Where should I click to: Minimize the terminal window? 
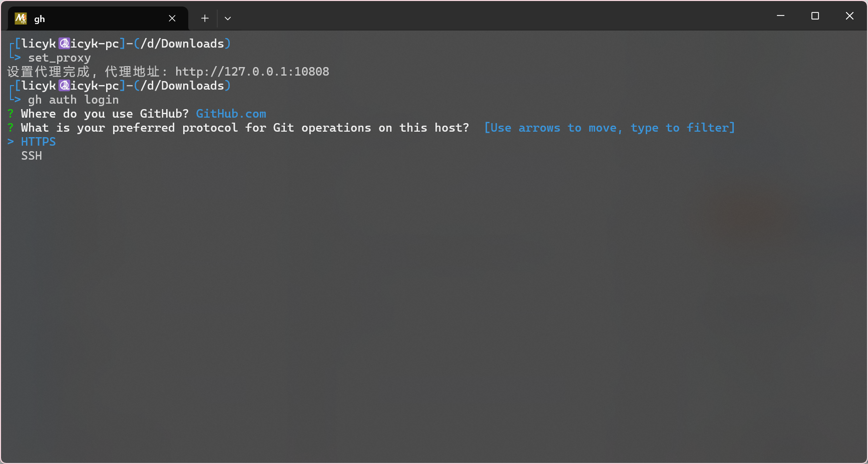coord(780,16)
